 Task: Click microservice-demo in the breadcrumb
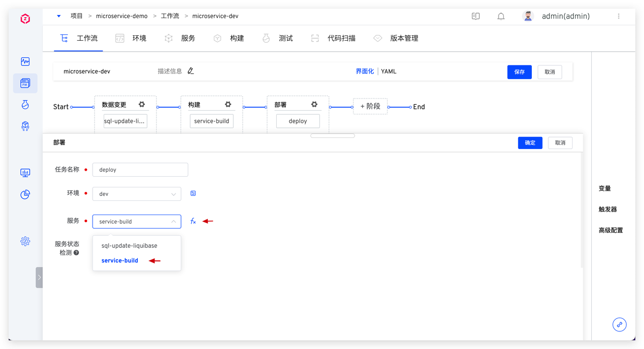pos(122,16)
